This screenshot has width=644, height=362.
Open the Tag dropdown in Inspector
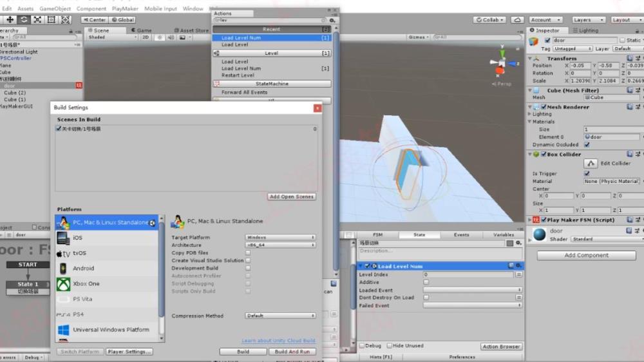573,48
